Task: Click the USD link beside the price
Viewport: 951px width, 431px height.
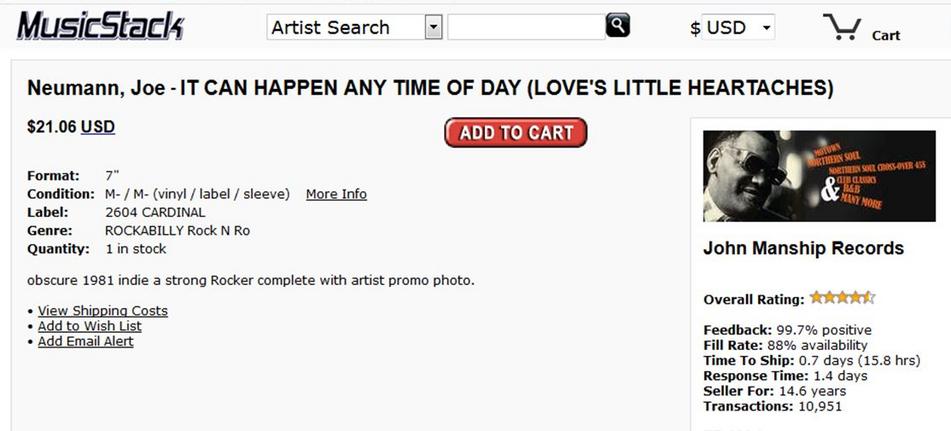Action: [x=98, y=127]
